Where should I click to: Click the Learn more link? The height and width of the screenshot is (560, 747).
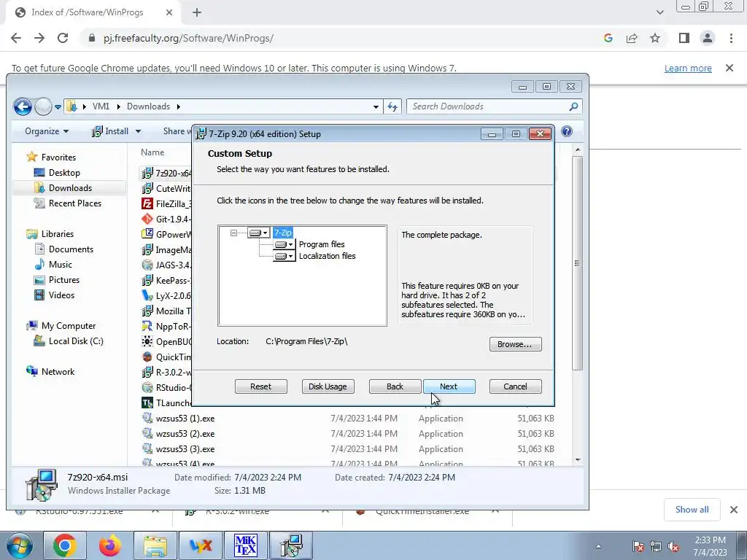point(688,68)
